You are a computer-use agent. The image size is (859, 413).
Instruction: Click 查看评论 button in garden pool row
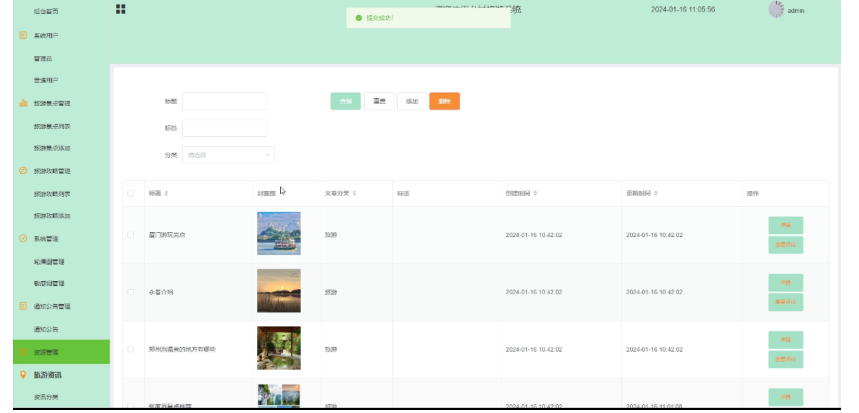786,359
